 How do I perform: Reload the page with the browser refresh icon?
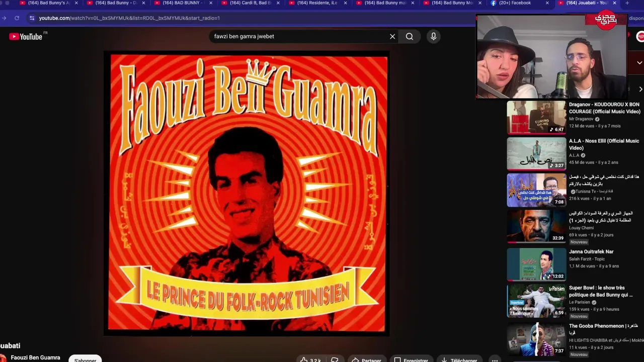[x=17, y=18]
